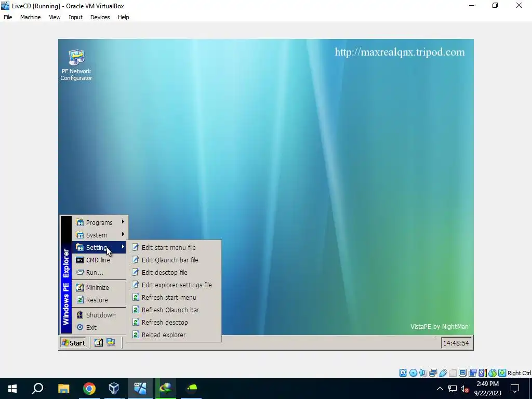The width and height of the screenshot is (532, 399).
Task: Select Restore in the start menu
Action: 100,300
